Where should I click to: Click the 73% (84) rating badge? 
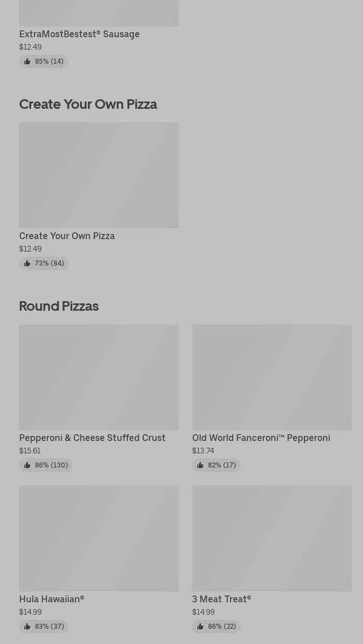(x=44, y=263)
